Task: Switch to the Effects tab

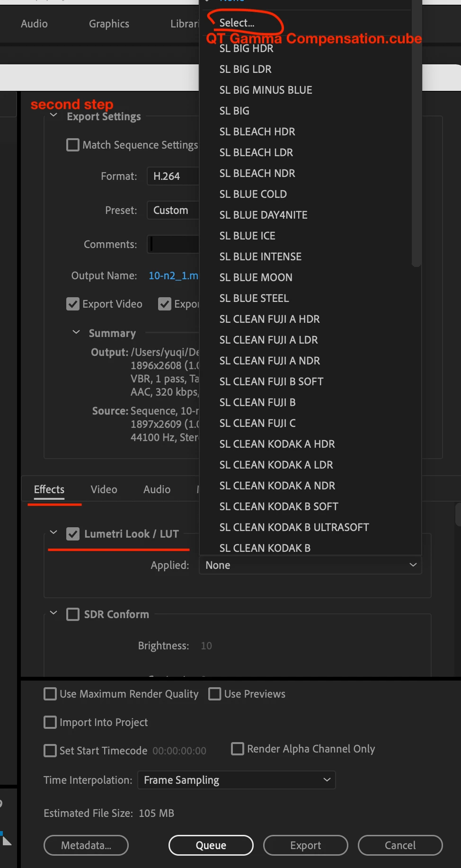Action: click(49, 489)
